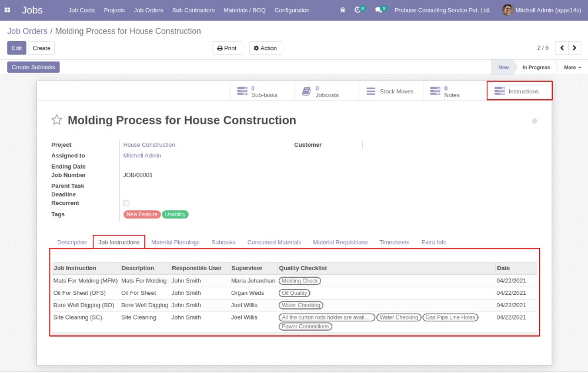Open the messages chat bubble icon
Screen dimensions: 588x373
coord(379,10)
